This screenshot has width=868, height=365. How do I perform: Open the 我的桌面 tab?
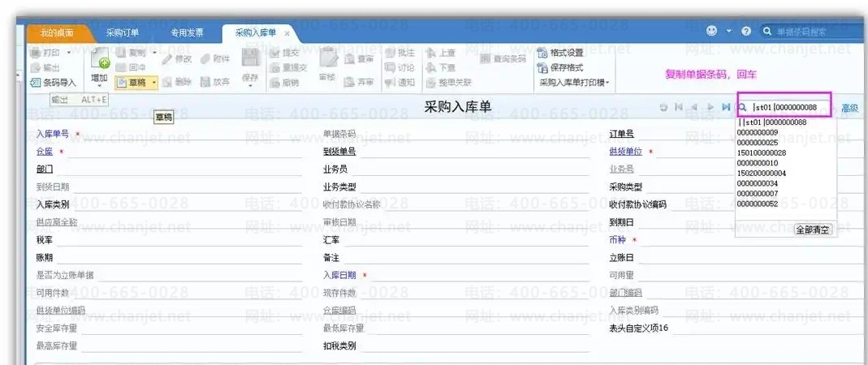click(x=57, y=33)
